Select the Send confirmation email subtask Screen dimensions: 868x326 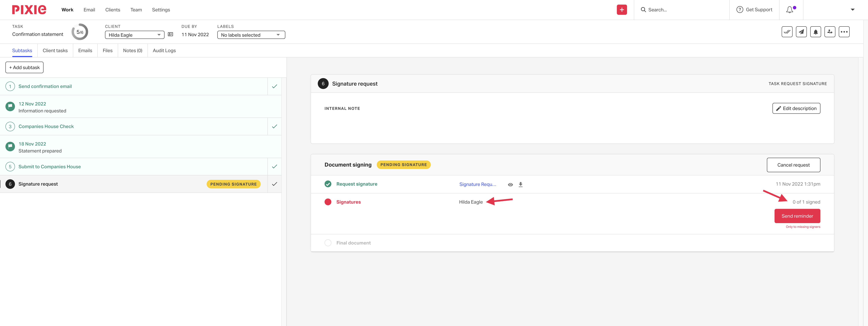(x=134, y=86)
